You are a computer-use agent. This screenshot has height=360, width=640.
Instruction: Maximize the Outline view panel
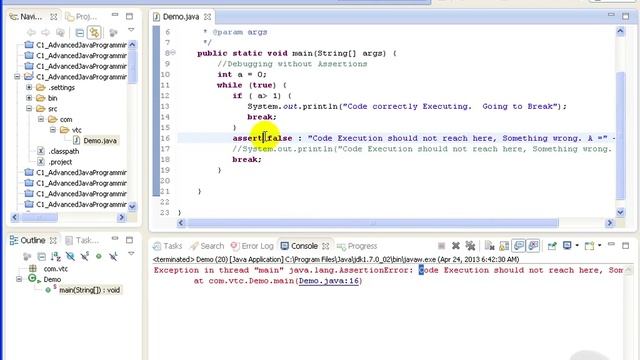[129, 240]
